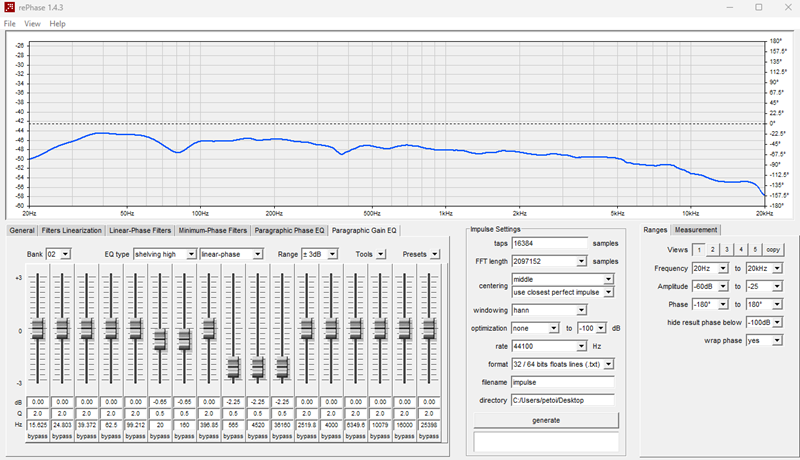Select view number 5 button
This screenshot has width=800, height=460.
[x=755, y=250]
